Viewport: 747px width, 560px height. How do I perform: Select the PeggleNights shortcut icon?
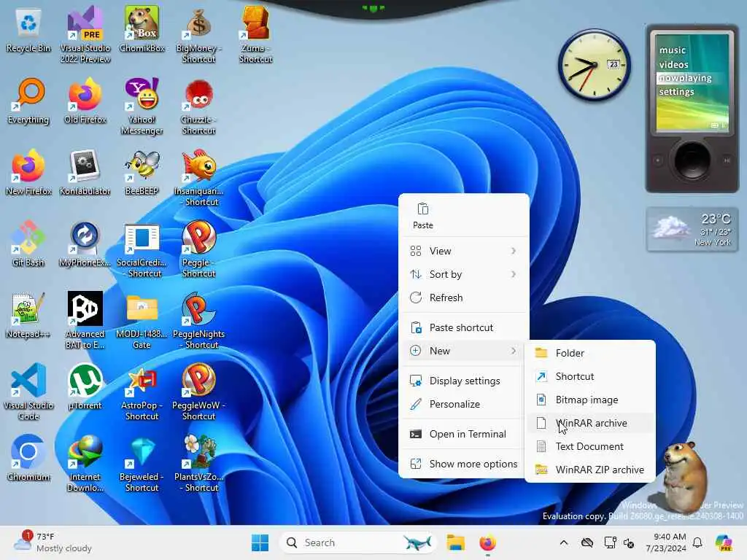tap(198, 321)
